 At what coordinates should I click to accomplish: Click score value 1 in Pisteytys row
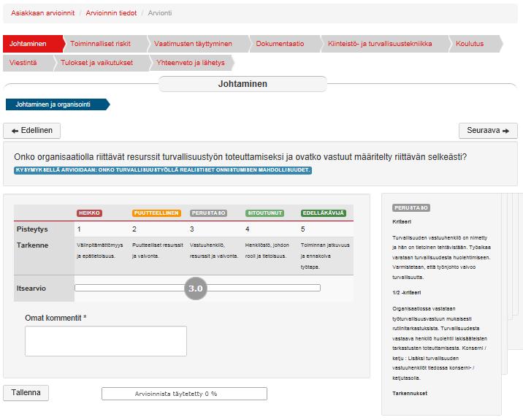79,229
